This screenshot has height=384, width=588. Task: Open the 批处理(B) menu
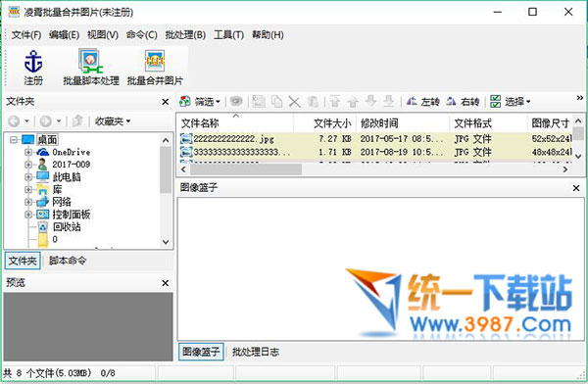[x=185, y=35]
